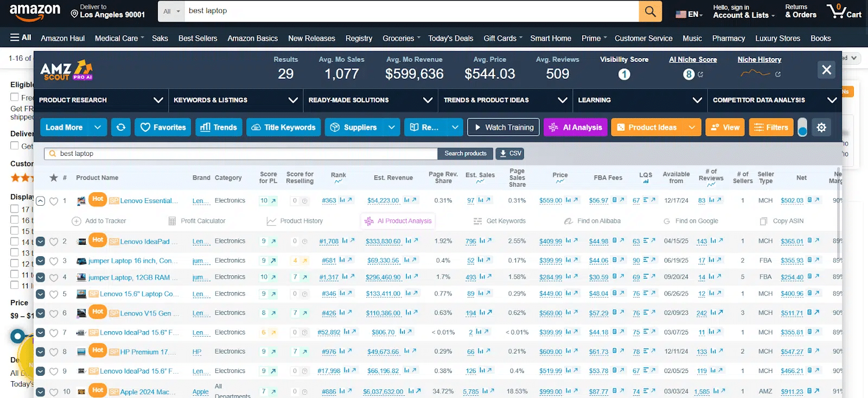Click the heart icon for product row 3

tap(54, 261)
